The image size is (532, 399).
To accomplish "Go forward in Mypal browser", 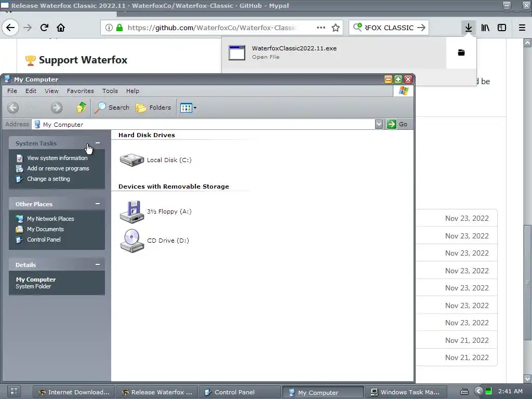I will tap(28, 28).
